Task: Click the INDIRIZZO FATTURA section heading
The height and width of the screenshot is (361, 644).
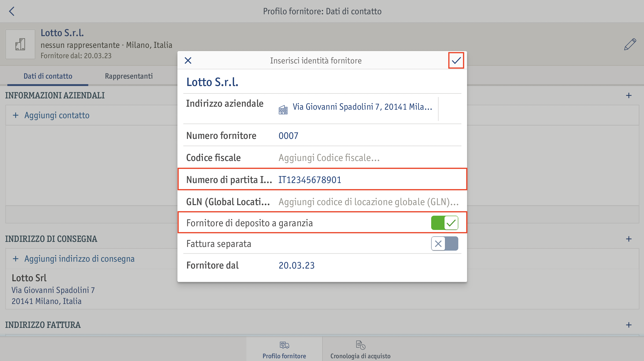Action: 43,325
